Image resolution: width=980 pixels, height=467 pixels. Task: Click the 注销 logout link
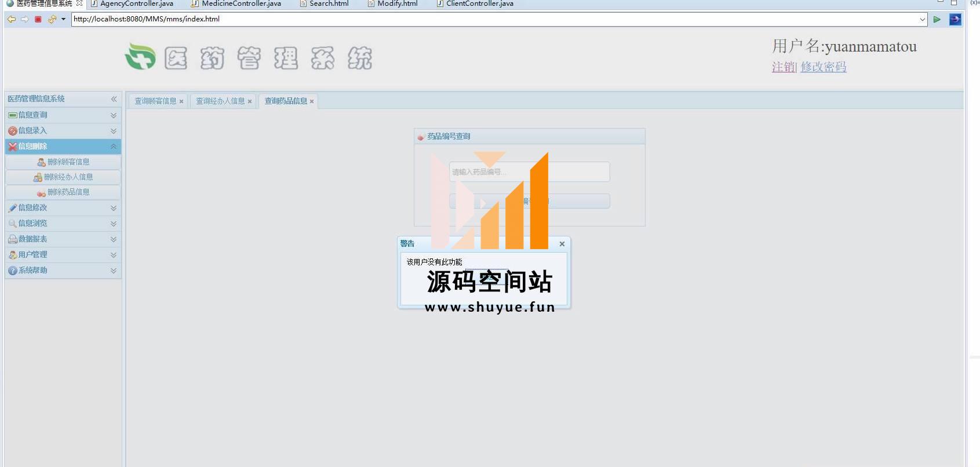[x=784, y=67]
